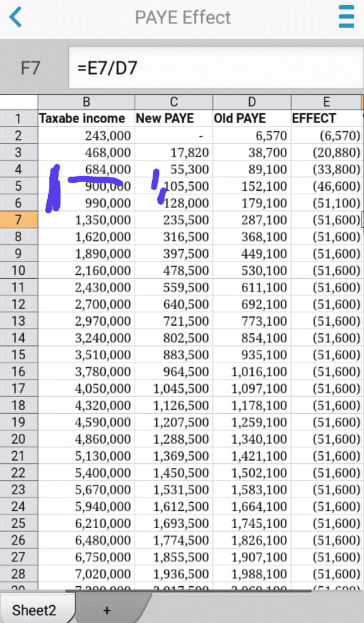This screenshot has height=623, width=364.
Task: Select cell with value 55,300
Action: tap(173, 170)
